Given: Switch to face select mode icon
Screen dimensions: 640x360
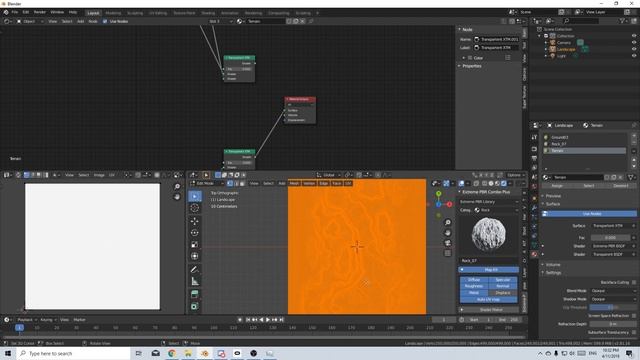Looking at the screenshot, I should (x=242, y=183).
